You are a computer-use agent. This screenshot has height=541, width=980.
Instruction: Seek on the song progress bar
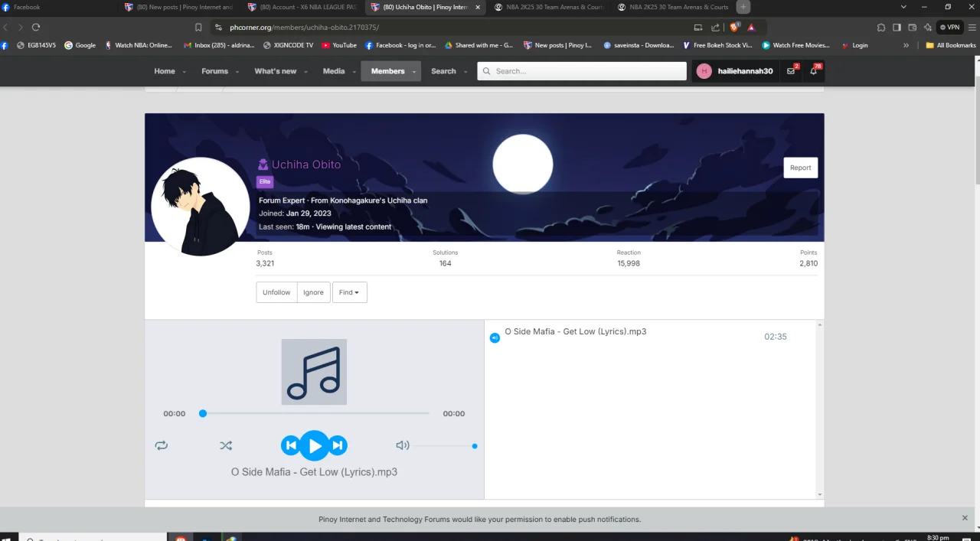(315, 413)
